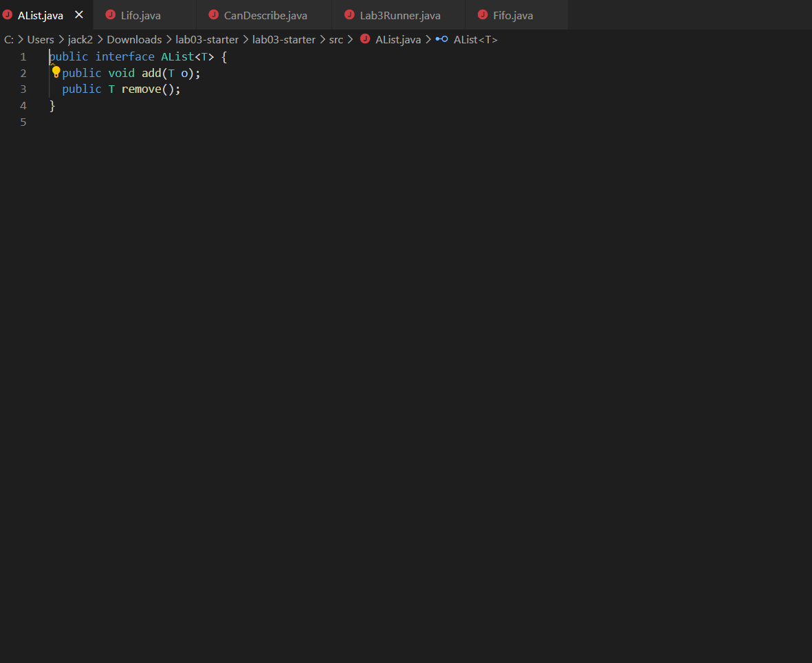Image resolution: width=812 pixels, height=663 pixels.
Task: Open the AList.java breadcrumb item
Action: tap(398, 39)
